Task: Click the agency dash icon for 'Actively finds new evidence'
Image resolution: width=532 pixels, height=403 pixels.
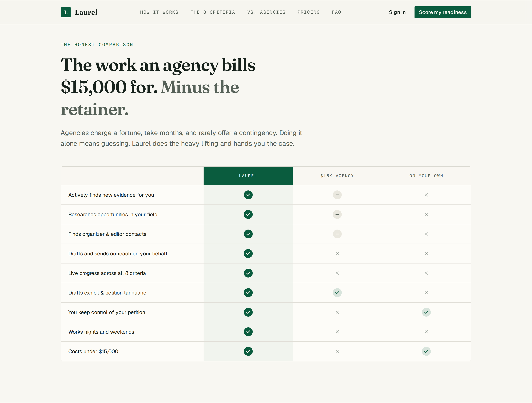Action: (x=337, y=195)
